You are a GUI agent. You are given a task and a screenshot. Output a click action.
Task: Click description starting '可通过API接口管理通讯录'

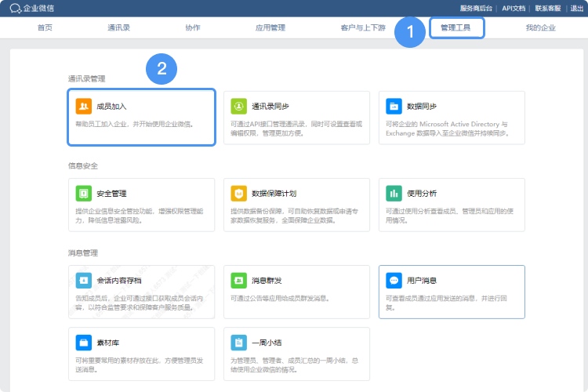(x=296, y=129)
